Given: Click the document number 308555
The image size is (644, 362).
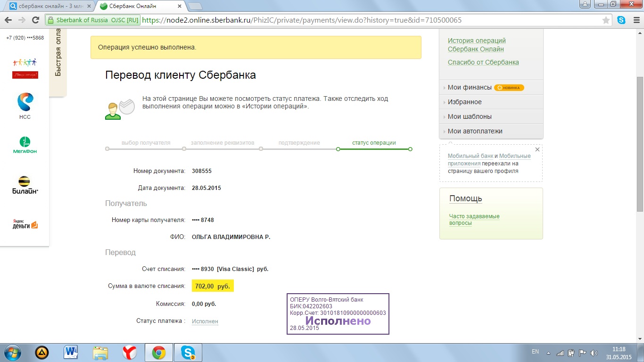Looking at the screenshot, I should (202, 171).
